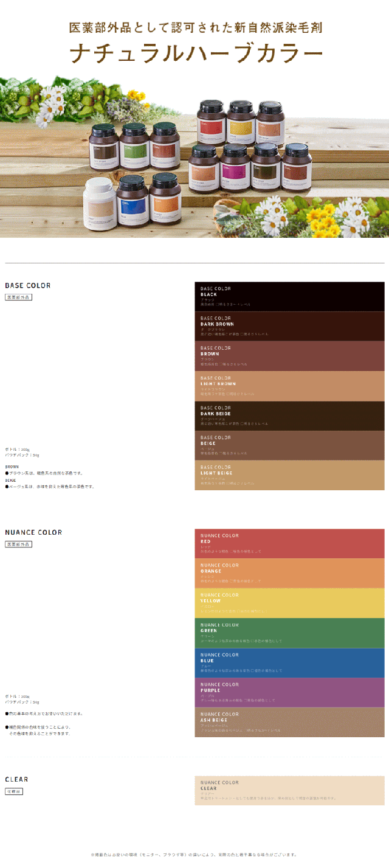Viewport: 389px width, 868px height.
Task: Select the BLUE nuance color swatch
Action: pos(289,662)
